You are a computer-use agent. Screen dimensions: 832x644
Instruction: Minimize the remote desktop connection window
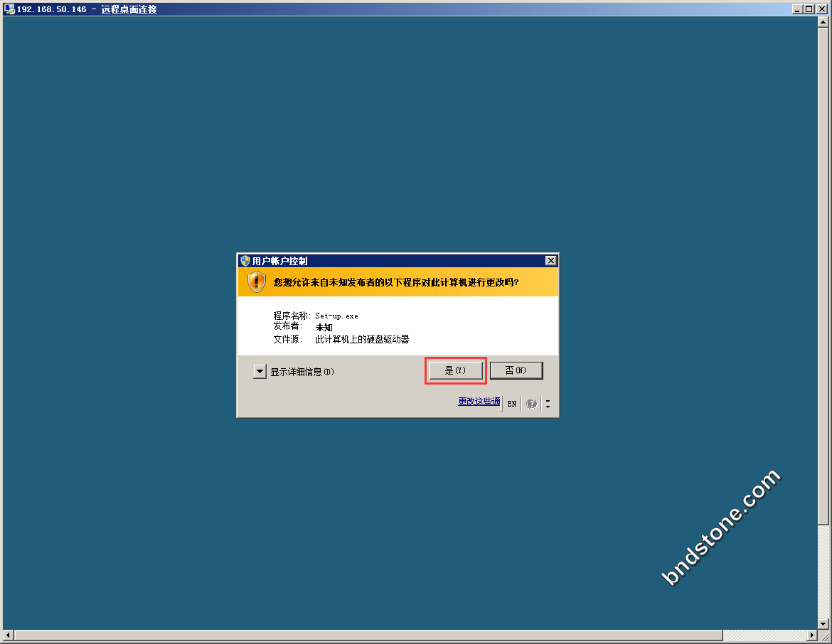click(x=797, y=9)
